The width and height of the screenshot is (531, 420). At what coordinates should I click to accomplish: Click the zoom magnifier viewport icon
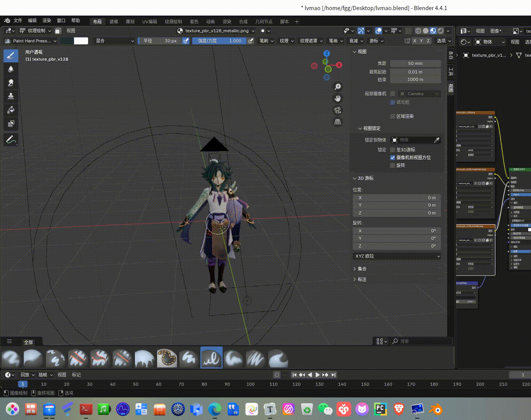click(338, 87)
